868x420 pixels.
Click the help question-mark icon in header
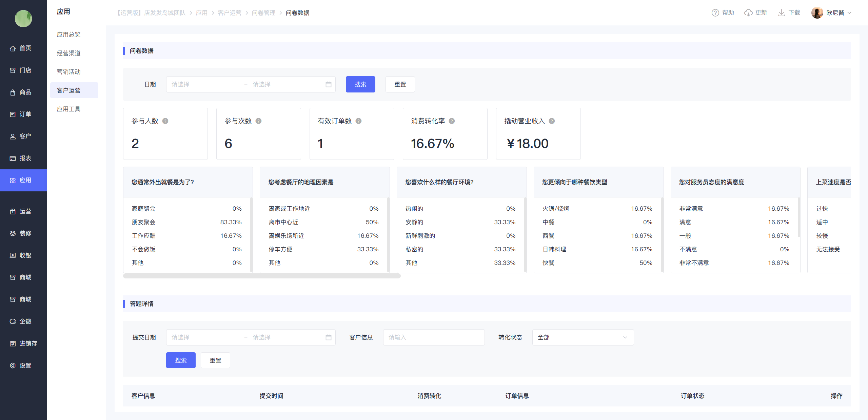point(715,13)
